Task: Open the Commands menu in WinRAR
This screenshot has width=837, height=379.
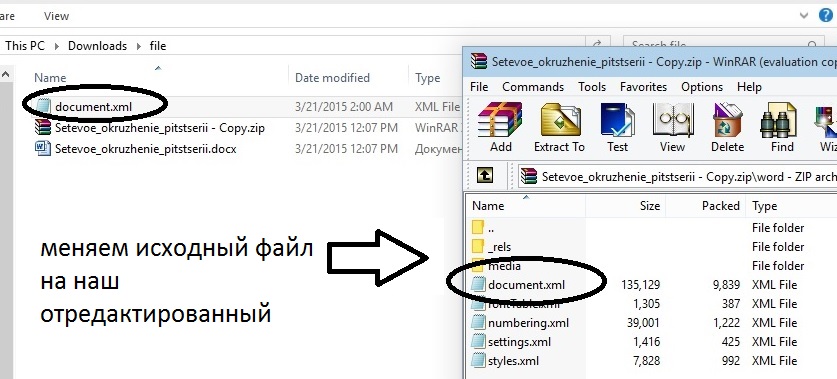Action: (533, 86)
